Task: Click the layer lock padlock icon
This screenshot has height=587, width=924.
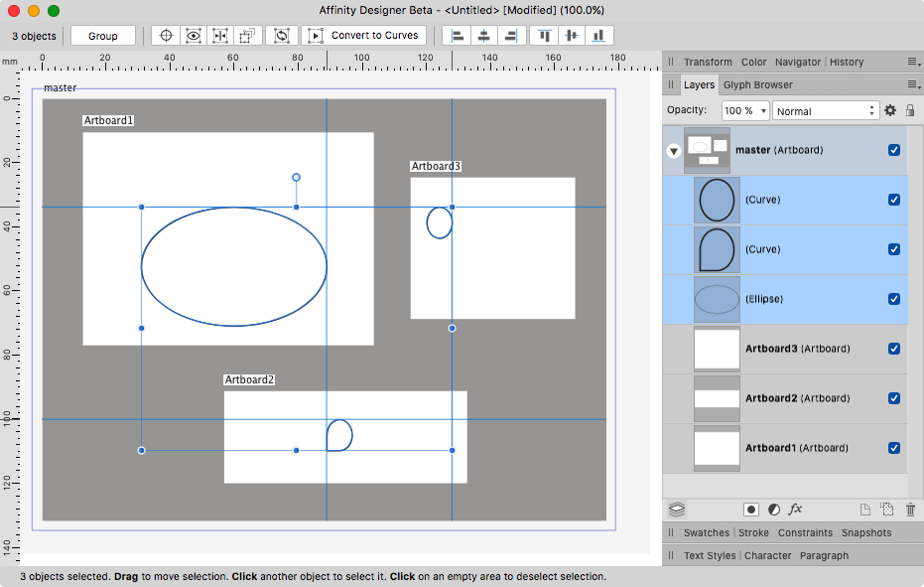Action: 910,111
